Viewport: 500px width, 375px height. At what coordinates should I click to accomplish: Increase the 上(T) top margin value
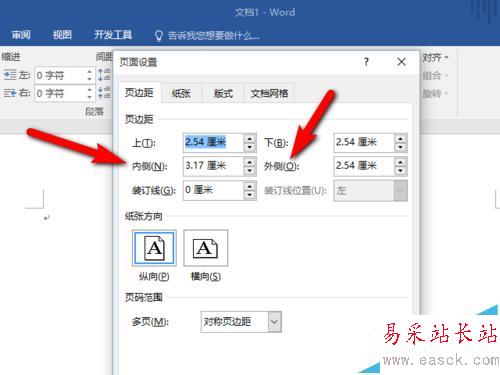[250, 138]
